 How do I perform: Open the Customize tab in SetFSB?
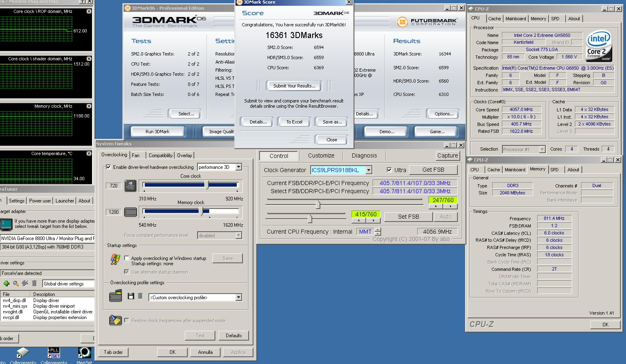point(321,155)
